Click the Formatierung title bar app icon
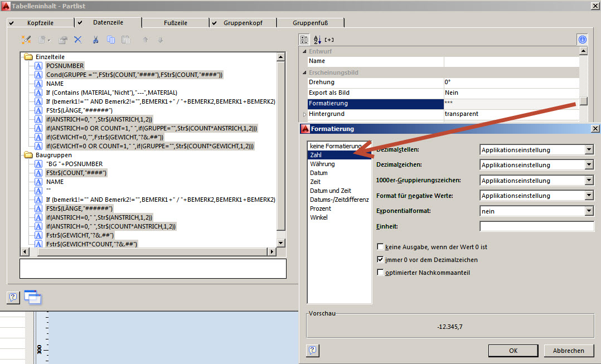 point(305,129)
